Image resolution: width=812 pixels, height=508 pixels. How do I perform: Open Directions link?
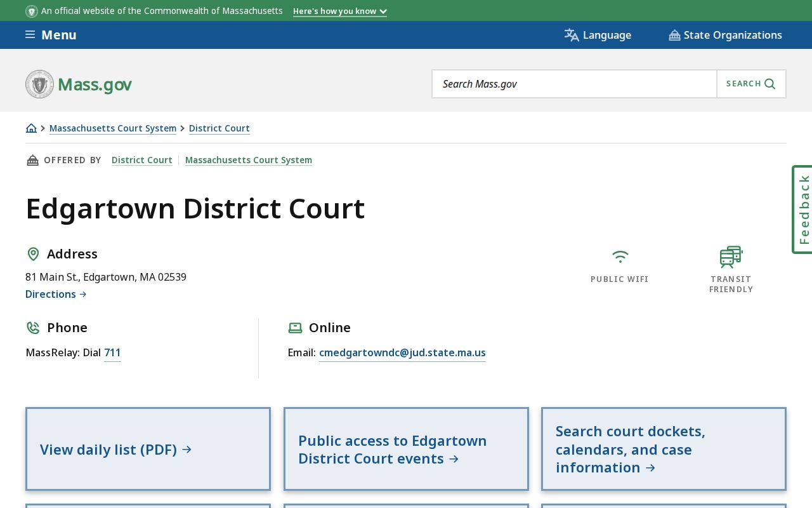56,294
